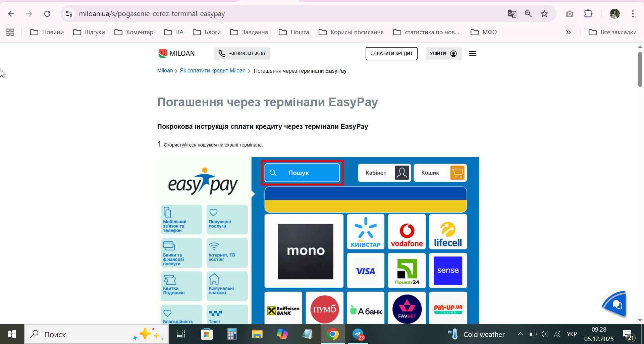Show hidden bookmarks with the » chevron
The width and height of the screenshot is (644, 344).
pyautogui.click(x=568, y=32)
